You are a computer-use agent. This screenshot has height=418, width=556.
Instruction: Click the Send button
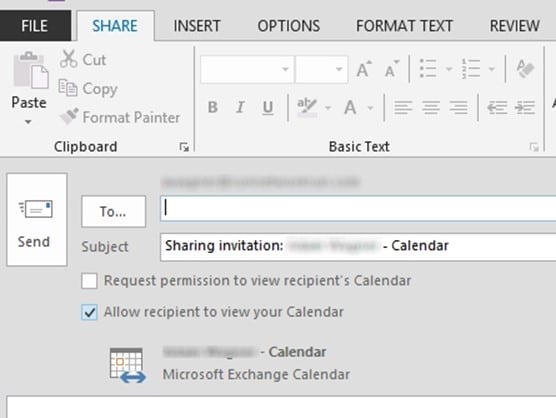pos(37,219)
